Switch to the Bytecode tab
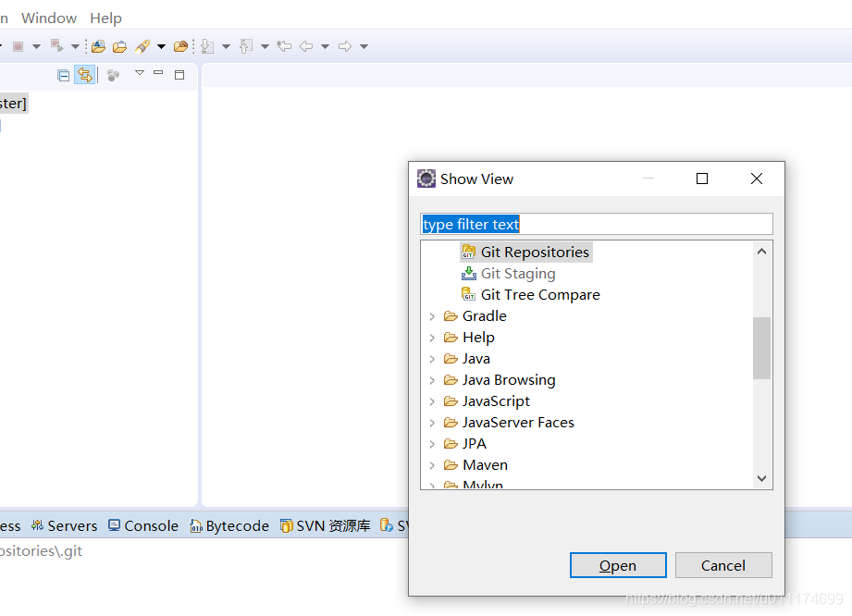The height and width of the screenshot is (616, 852). pos(228,526)
